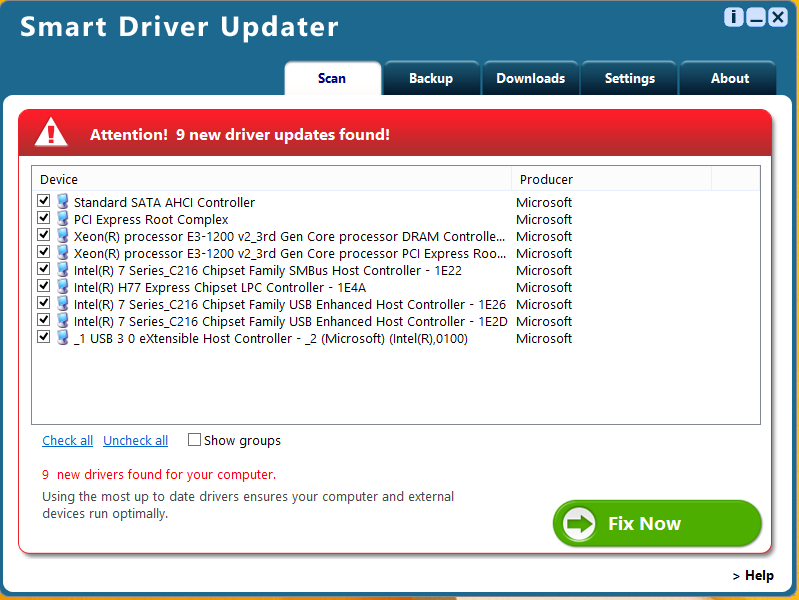799x600 pixels.
Task: Open the About tab
Action: coord(730,78)
